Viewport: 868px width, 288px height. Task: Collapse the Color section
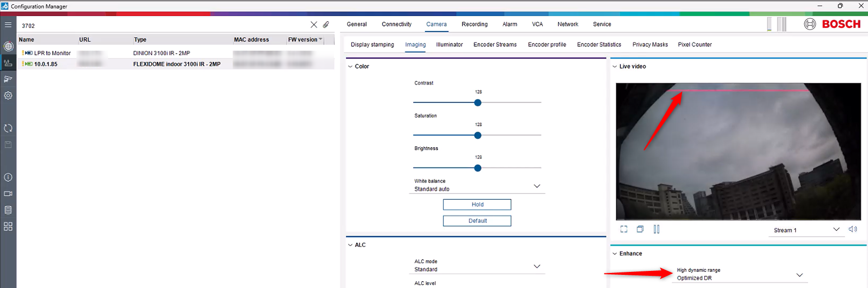351,66
